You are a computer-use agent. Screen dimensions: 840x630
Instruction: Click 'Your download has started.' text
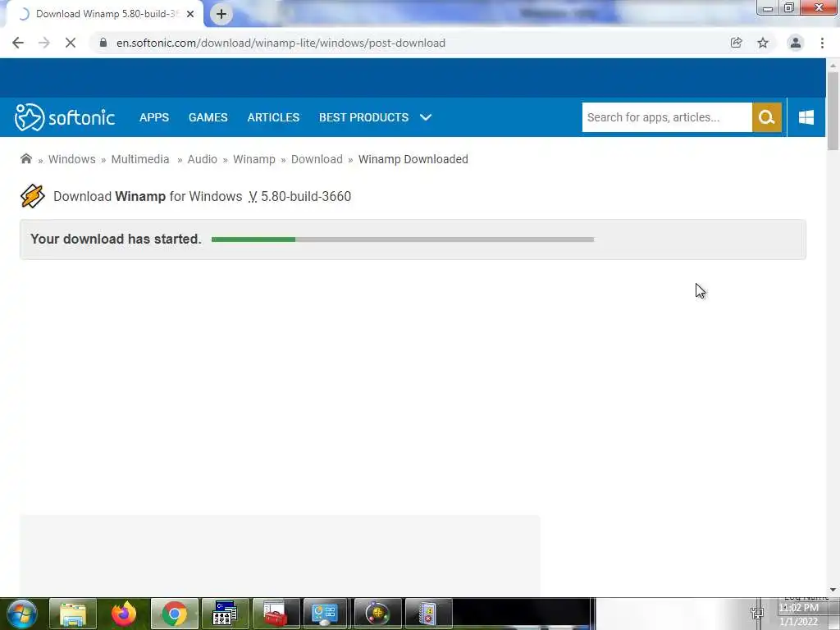116,239
